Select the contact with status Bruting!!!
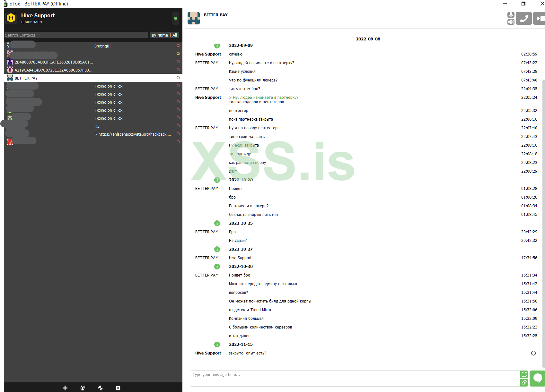 click(x=93, y=46)
